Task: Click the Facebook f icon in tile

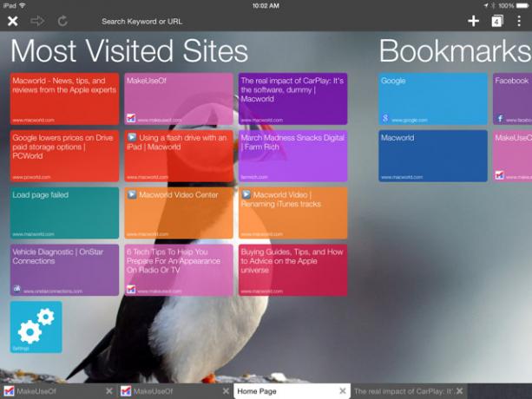Action: 500,118
